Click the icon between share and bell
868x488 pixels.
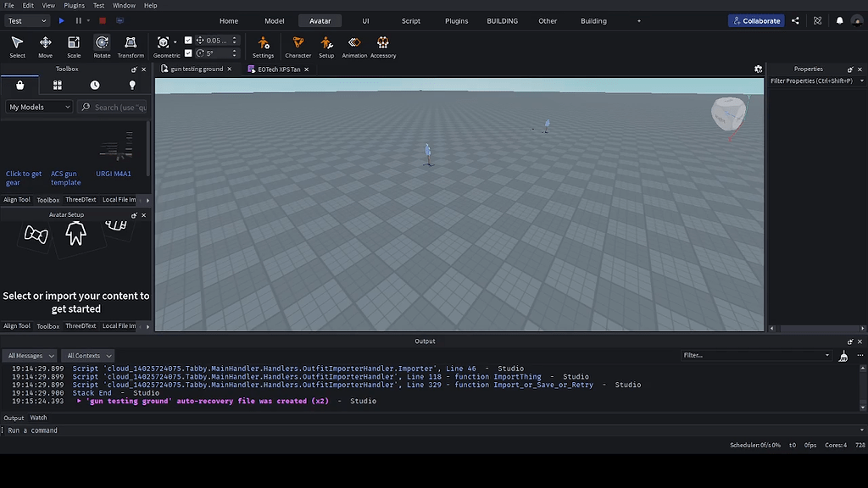coord(818,21)
